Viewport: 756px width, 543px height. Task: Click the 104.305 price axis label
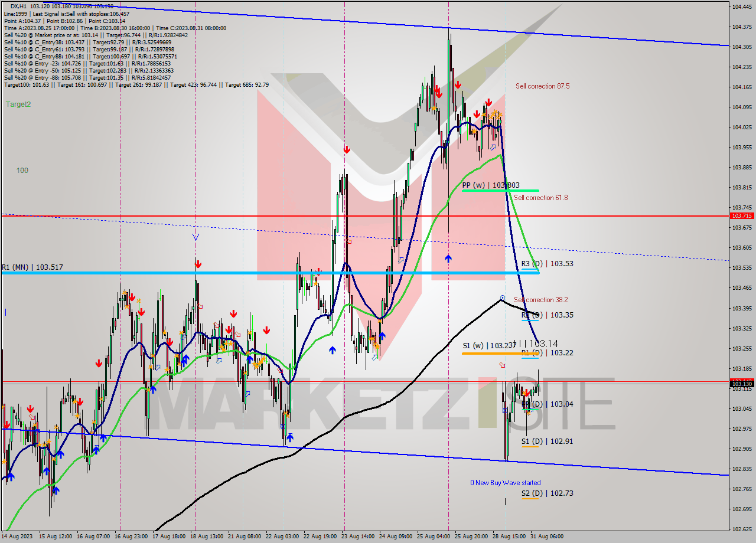pos(742,47)
